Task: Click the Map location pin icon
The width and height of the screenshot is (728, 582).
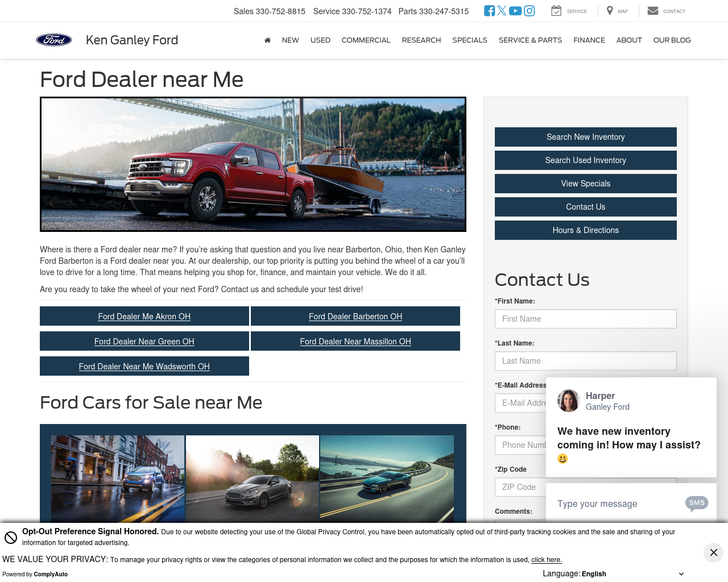Action: [x=610, y=11]
